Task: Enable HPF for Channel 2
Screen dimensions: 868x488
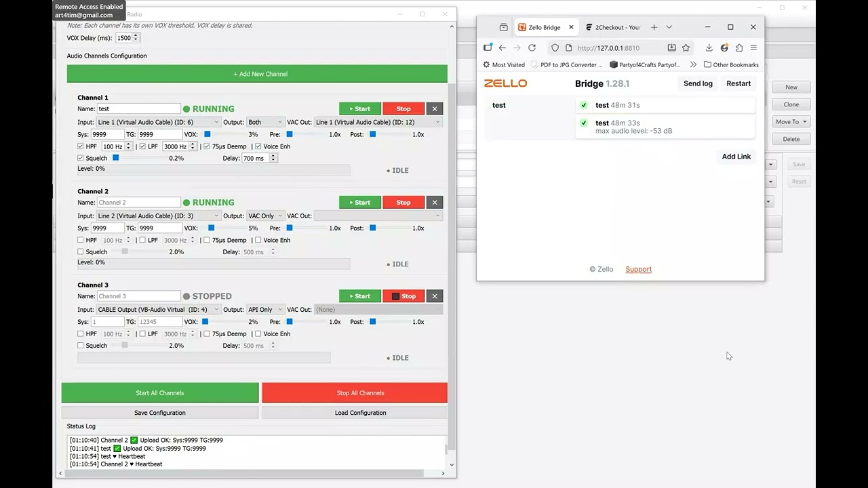Action: (81, 240)
